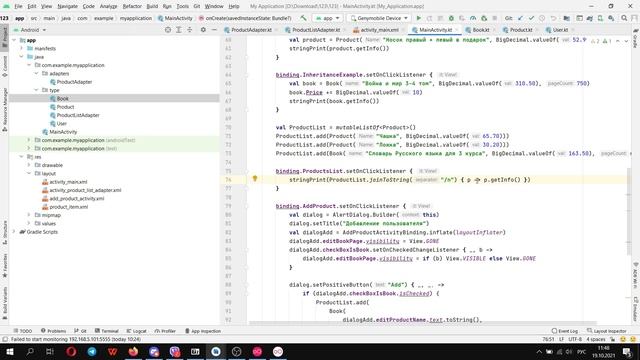Click Git commit checkmark icon

[531, 18]
